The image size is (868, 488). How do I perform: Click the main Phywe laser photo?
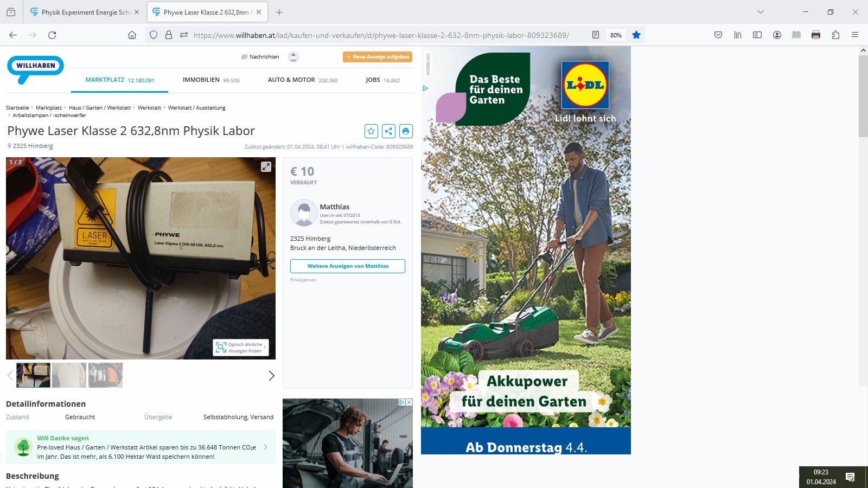[x=141, y=258]
